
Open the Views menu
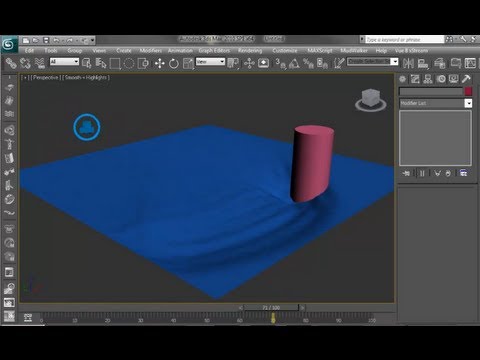tap(99, 51)
